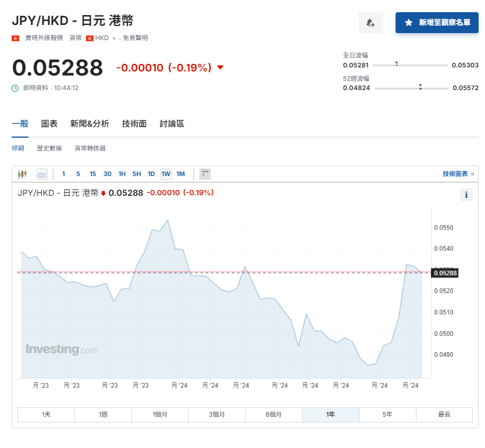Click 新增至觀察名單 button

coord(437,23)
